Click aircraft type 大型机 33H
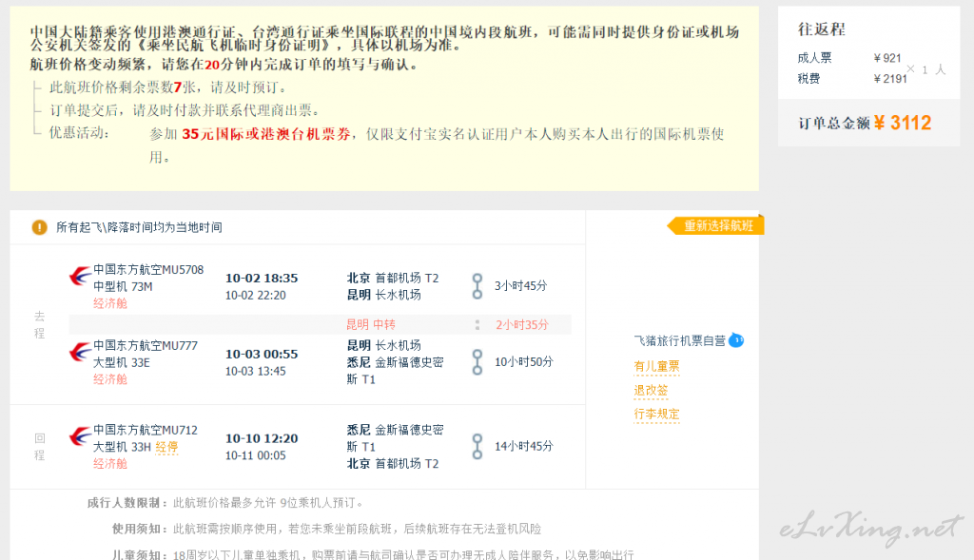 [123, 447]
